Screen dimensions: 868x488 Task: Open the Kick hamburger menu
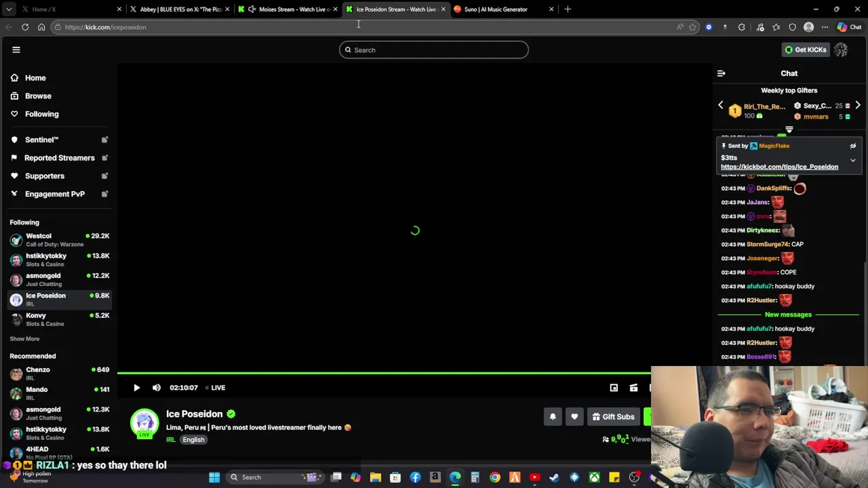16,49
